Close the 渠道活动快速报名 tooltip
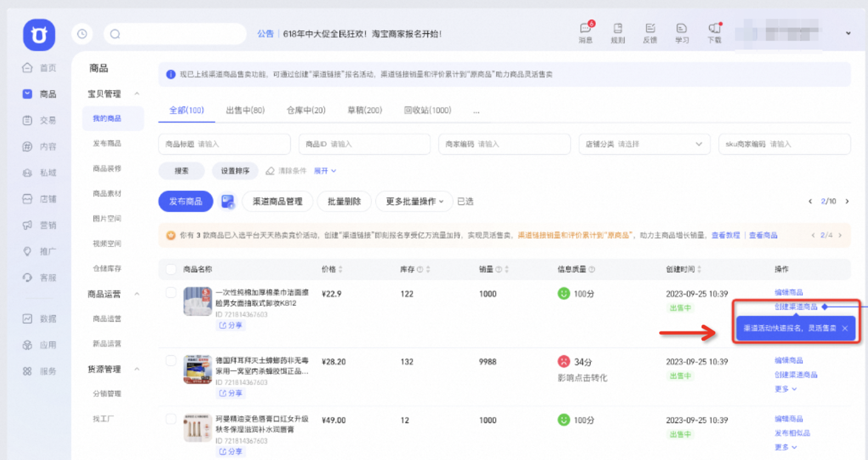The width and height of the screenshot is (868, 460). tap(845, 328)
